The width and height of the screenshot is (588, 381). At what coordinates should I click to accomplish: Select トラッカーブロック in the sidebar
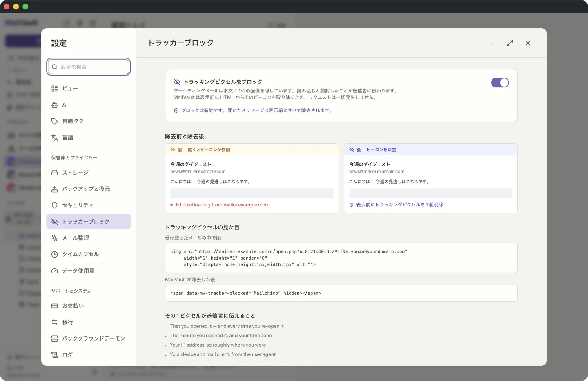pyautogui.click(x=88, y=222)
